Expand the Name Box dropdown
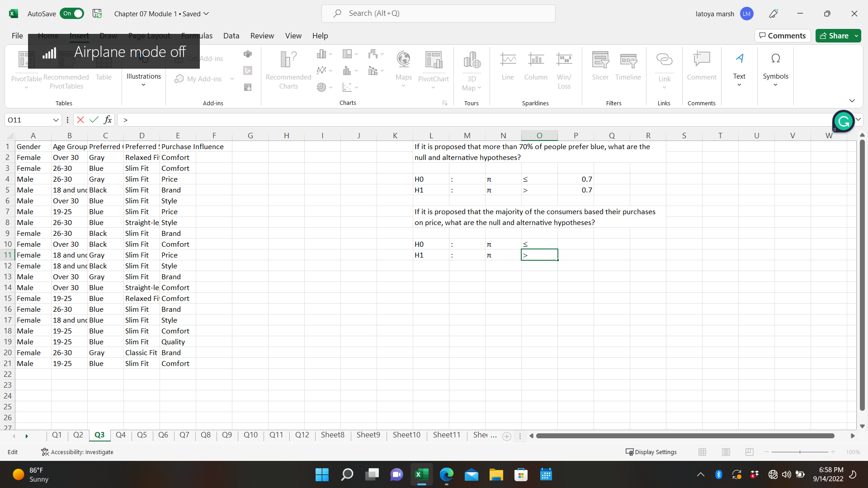 pos(56,120)
